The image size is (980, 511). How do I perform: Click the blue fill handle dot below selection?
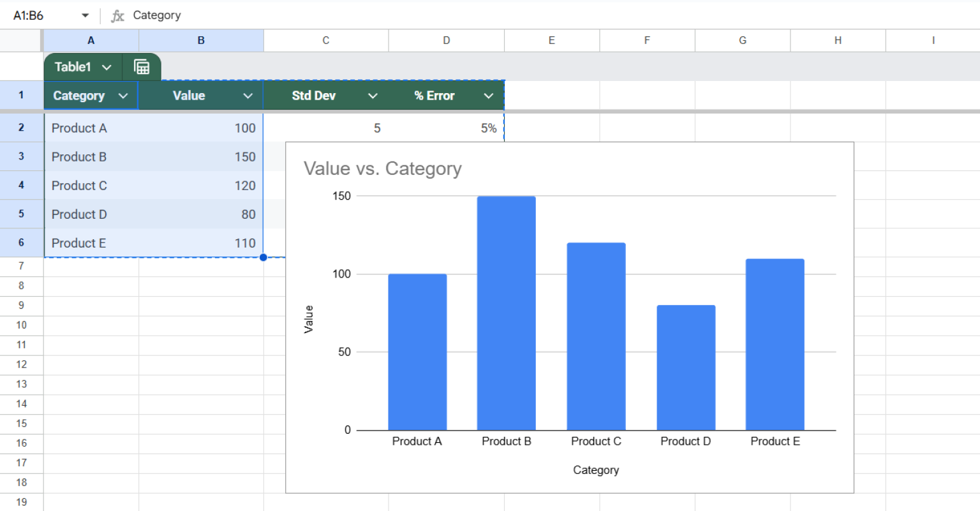pos(263,257)
